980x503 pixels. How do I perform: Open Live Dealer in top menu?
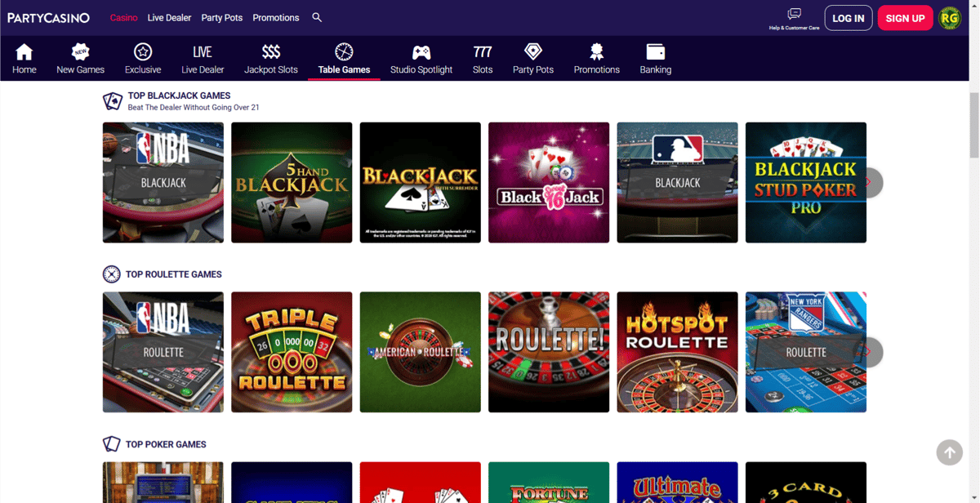pos(169,18)
